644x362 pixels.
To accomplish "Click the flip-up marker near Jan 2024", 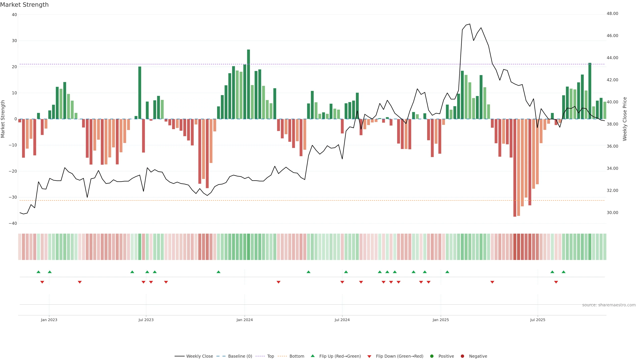I will click(x=219, y=272).
